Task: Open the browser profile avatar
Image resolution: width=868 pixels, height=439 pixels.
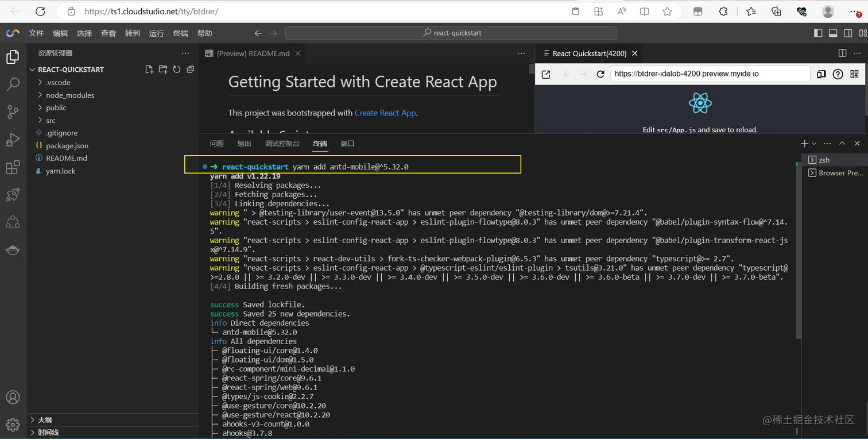Action: pos(828,11)
